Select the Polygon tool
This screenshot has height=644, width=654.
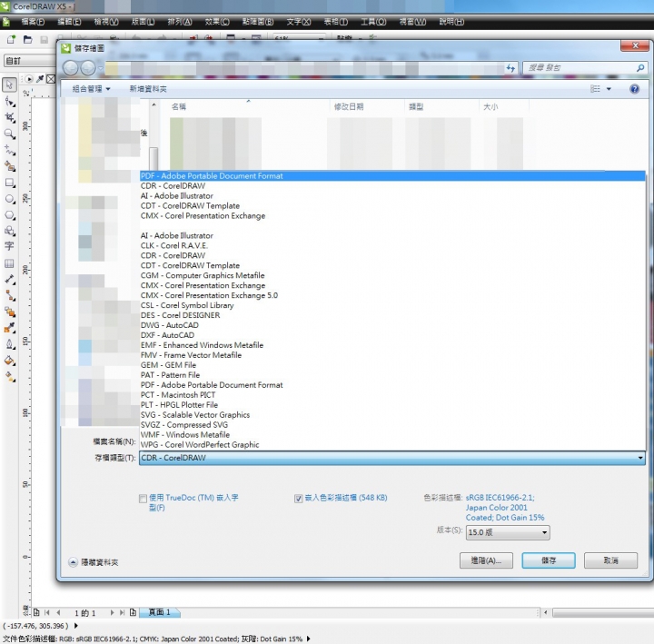pyautogui.click(x=10, y=215)
